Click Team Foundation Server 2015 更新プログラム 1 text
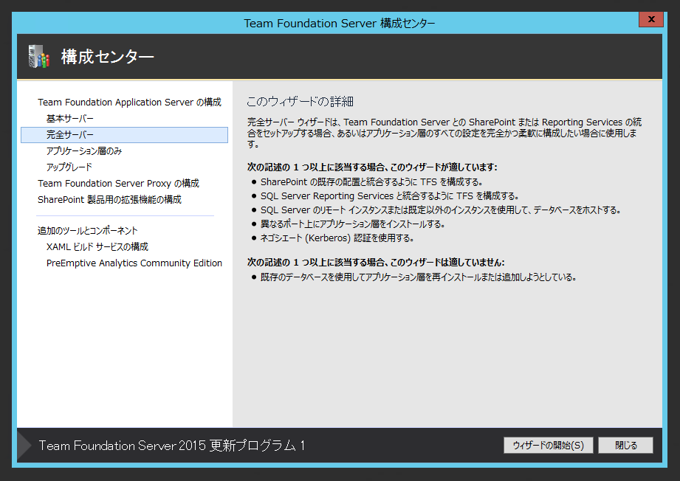680x481 pixels. coord(172,445)
